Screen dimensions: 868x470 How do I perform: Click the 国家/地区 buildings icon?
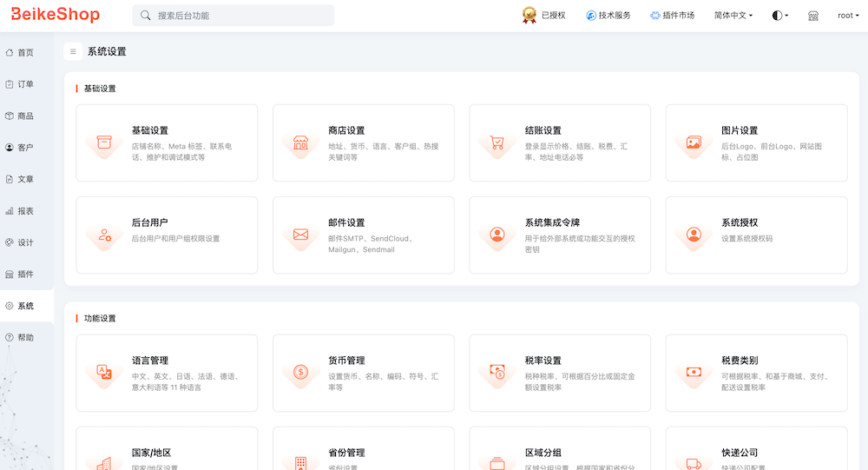pyautogui.click(x=104, y=464)
